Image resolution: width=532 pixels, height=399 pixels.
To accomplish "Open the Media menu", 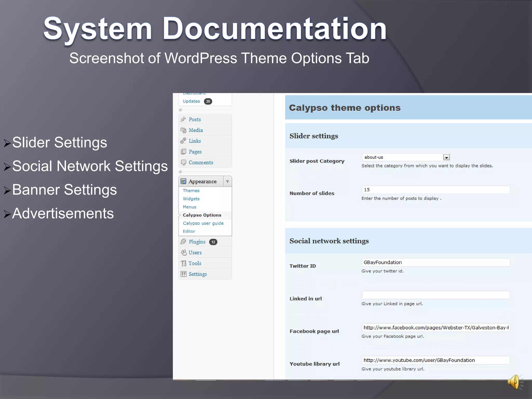I will point(205,130).
